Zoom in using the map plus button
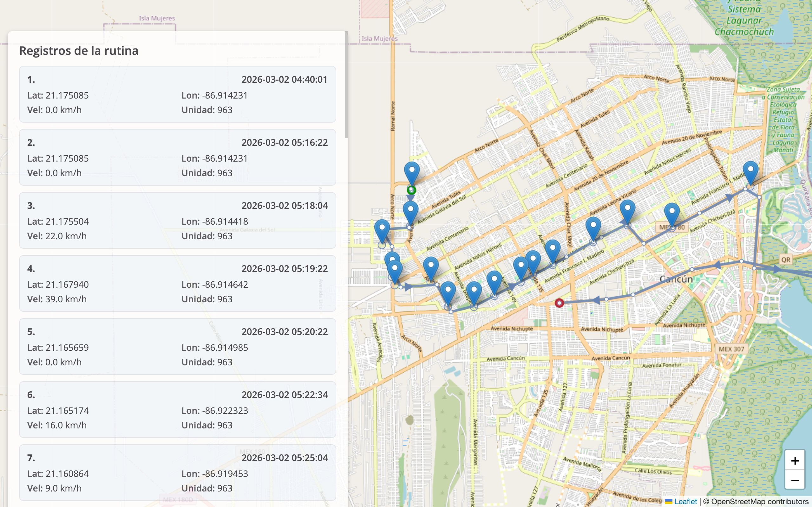 point(795,460)
